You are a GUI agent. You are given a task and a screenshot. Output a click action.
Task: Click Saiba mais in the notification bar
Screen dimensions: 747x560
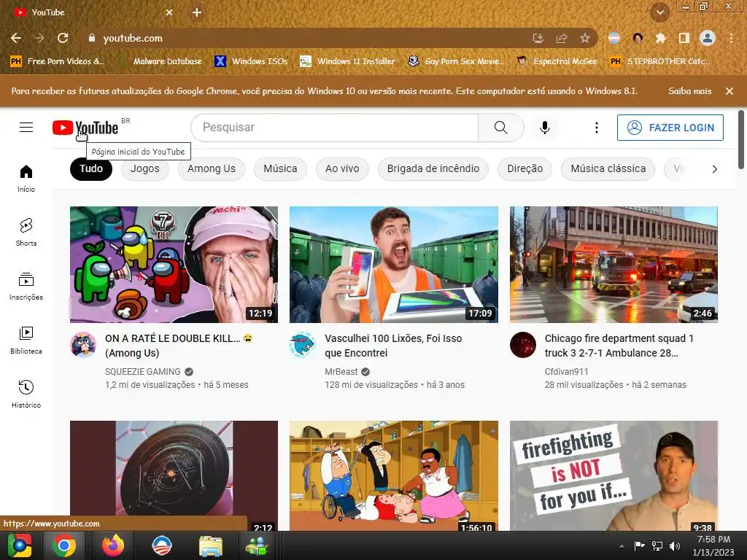point(689,91)
